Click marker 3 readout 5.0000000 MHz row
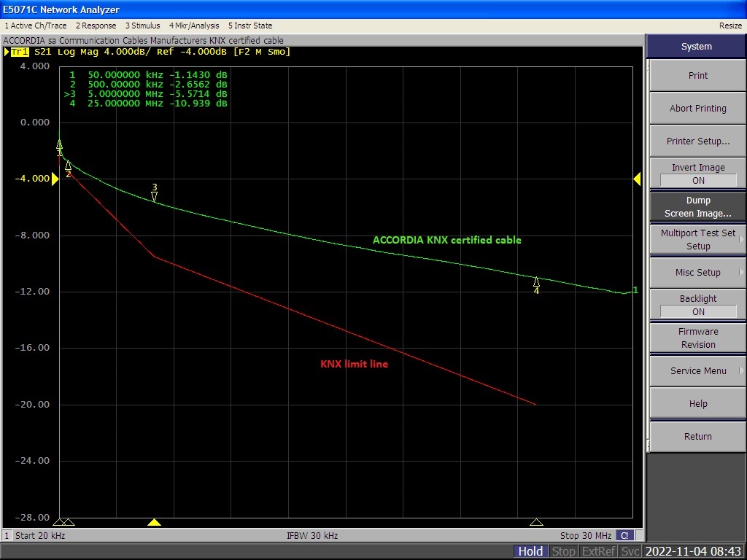Image resolution: width=747 pixels, height=560 pixels. pos(146,94)
